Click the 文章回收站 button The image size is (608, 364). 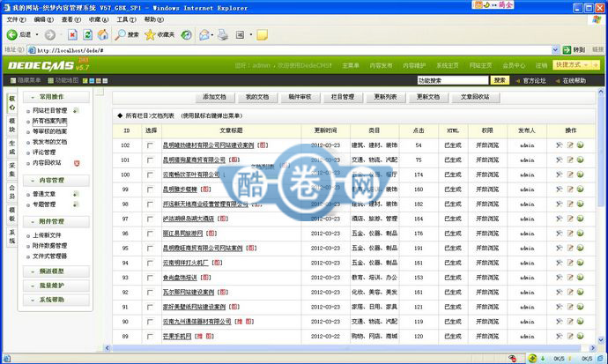click(476, 97)
